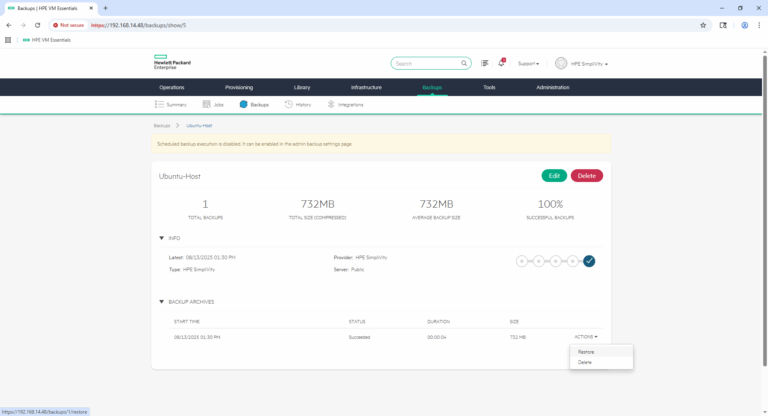Open the Infrastructure main tab
This screenshot has height=416, width=768.
click(366, 87)
